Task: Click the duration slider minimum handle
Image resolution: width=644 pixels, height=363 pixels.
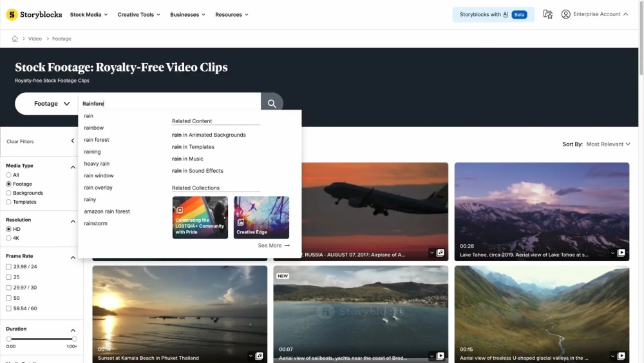Action: coord(8,339)
